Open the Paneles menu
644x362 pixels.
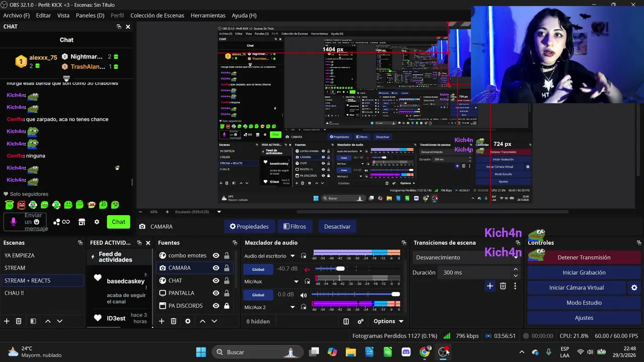(x=90, y=16)
